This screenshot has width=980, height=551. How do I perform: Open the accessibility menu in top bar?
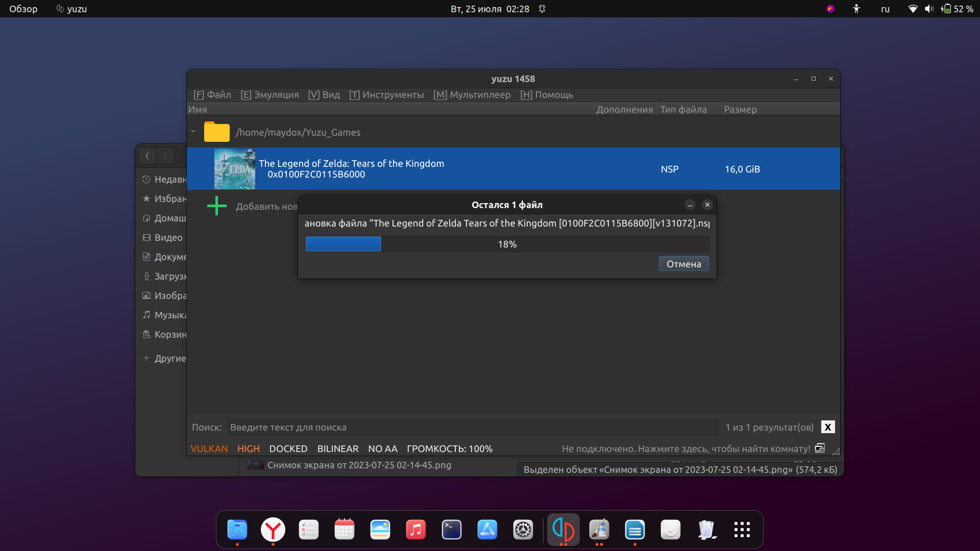(856, 9)
